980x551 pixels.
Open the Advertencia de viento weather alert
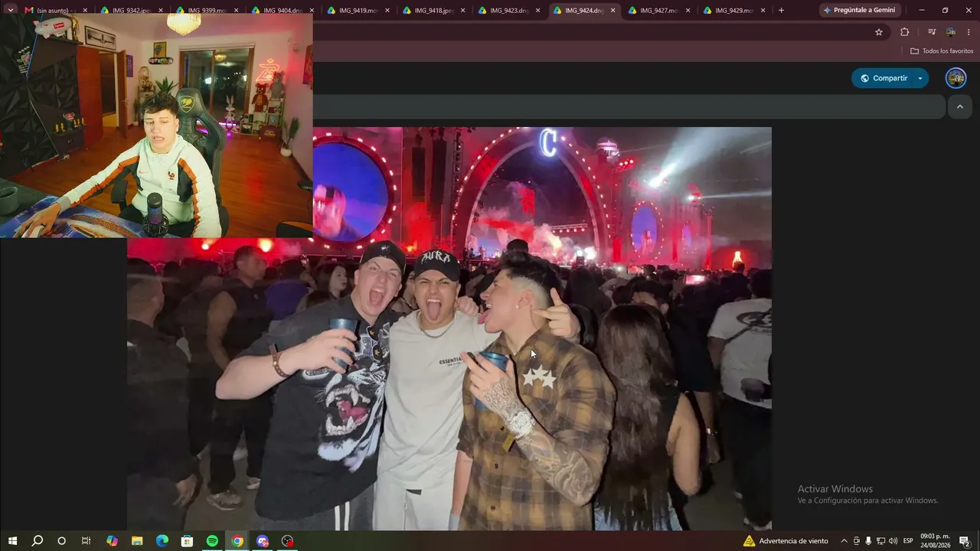786,541
